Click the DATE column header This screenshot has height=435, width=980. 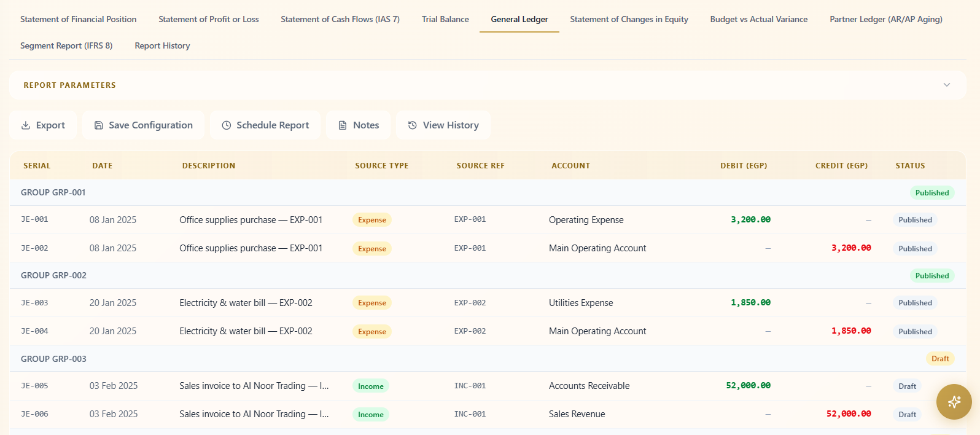[x=102, y=166]
